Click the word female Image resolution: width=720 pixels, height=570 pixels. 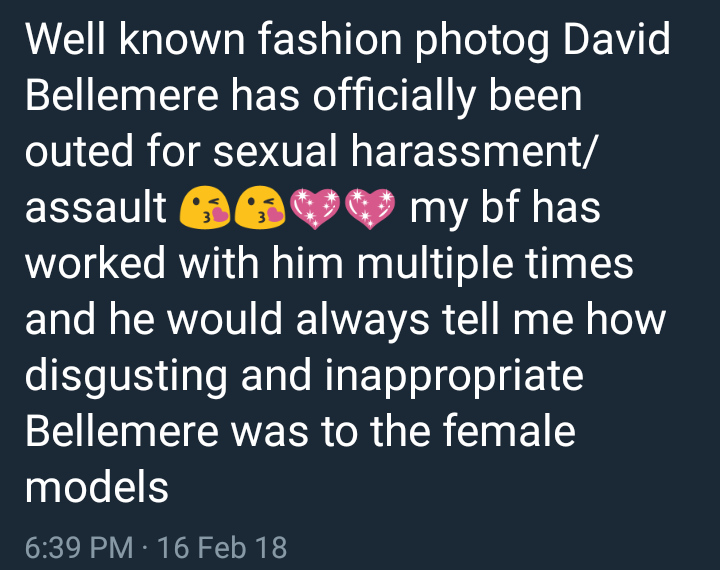(x=509, y=430)
